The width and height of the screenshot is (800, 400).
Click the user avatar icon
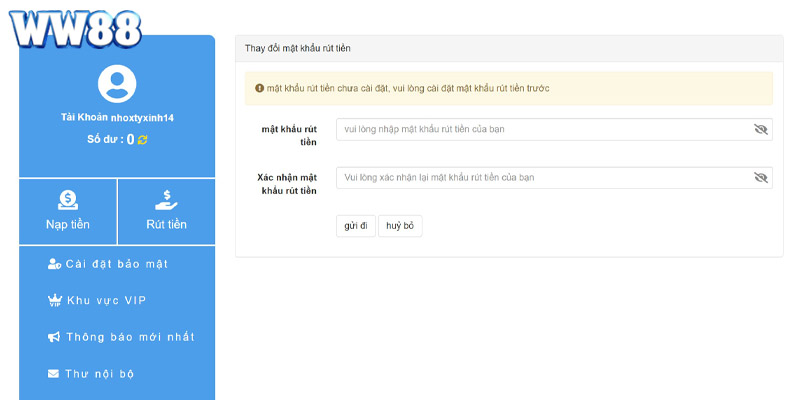coord(117,84)
